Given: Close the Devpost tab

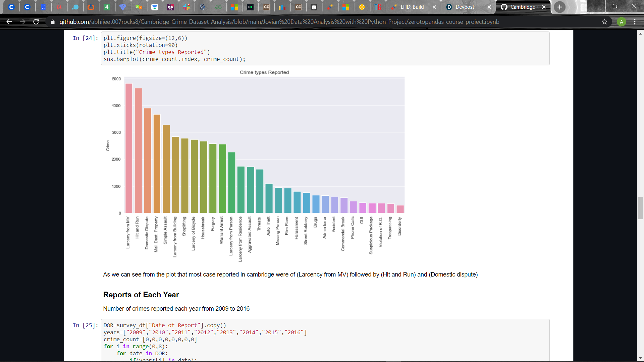Looking at the screenshot, I should coord(489,7).
